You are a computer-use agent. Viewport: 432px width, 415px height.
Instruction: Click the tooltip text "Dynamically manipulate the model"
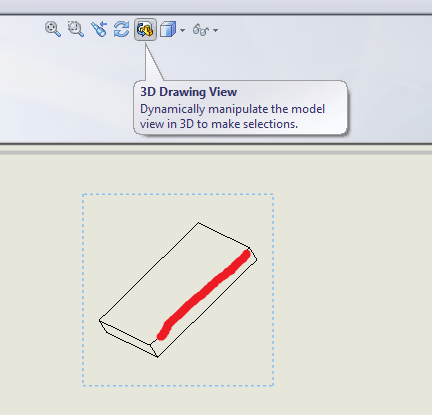(232, 109)
